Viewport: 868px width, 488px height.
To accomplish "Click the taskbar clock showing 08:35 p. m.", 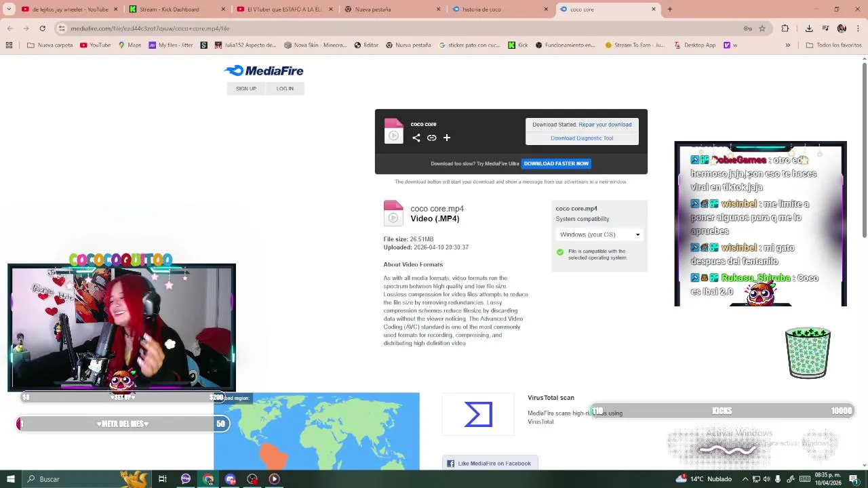I will tap(827, 479).
